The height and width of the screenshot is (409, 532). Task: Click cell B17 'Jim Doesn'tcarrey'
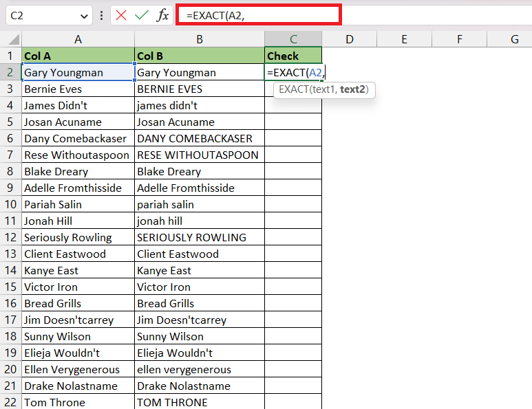[200, 320]
